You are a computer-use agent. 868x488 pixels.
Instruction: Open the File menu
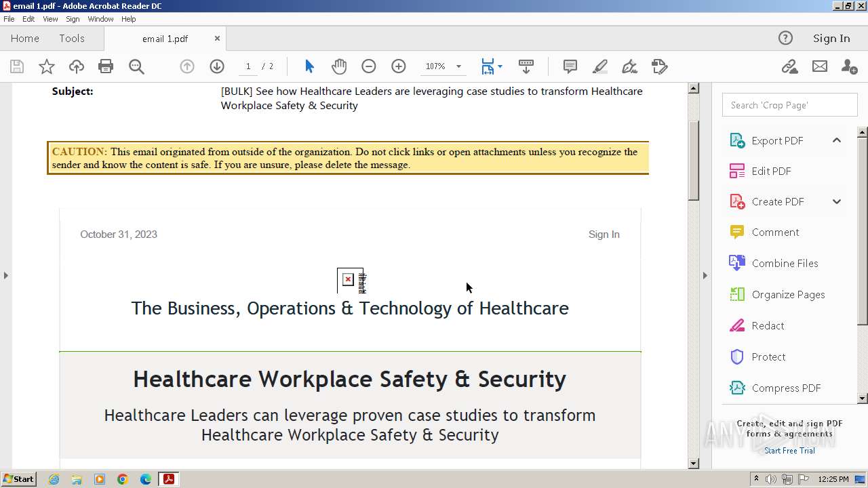(9, 19)
